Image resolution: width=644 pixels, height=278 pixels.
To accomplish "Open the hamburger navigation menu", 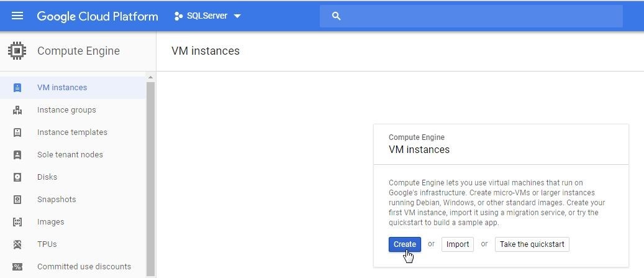I will pos(17,16).
